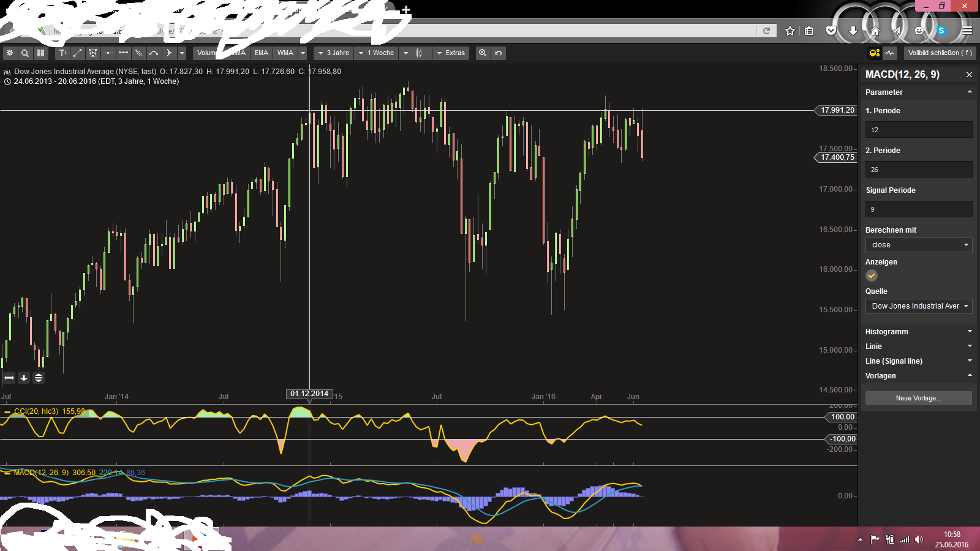Select the parallel channel drawing tool

pos(139,53)
